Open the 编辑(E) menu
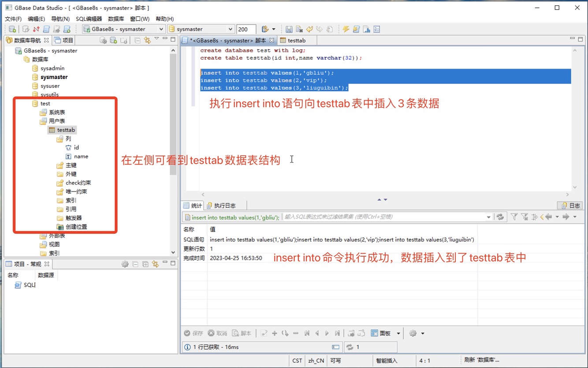This screenshot has width=588, height=368. pos(36,19)
